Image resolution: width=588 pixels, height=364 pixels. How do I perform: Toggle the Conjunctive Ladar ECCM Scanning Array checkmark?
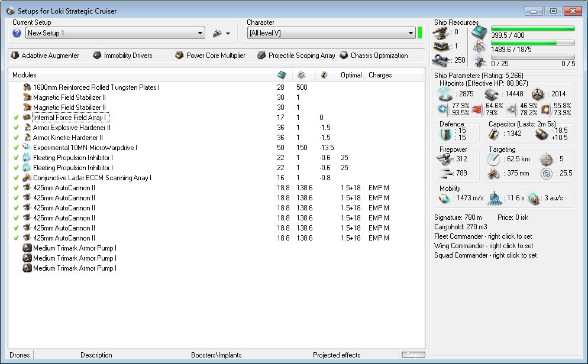15,178
